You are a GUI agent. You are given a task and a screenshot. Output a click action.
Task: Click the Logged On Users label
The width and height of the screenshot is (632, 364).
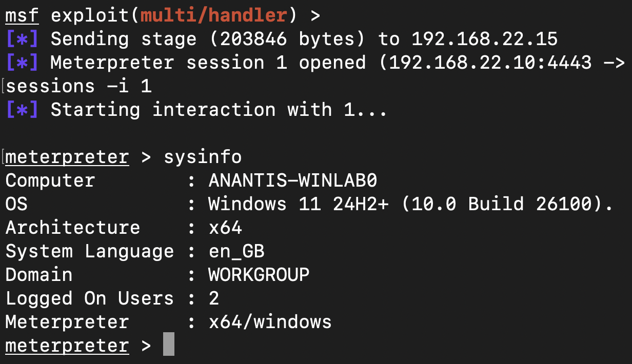click(90, 298)
